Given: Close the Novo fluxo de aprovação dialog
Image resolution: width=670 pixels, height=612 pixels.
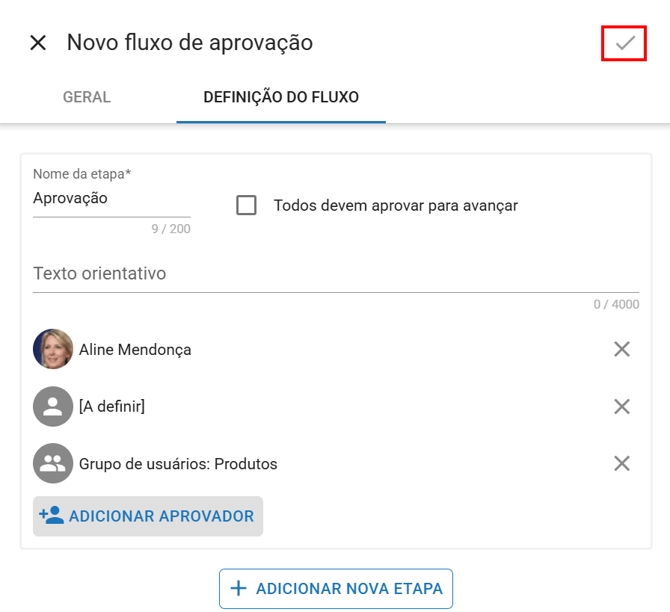Looking at the screenshot, I should [x=38, y=43].
